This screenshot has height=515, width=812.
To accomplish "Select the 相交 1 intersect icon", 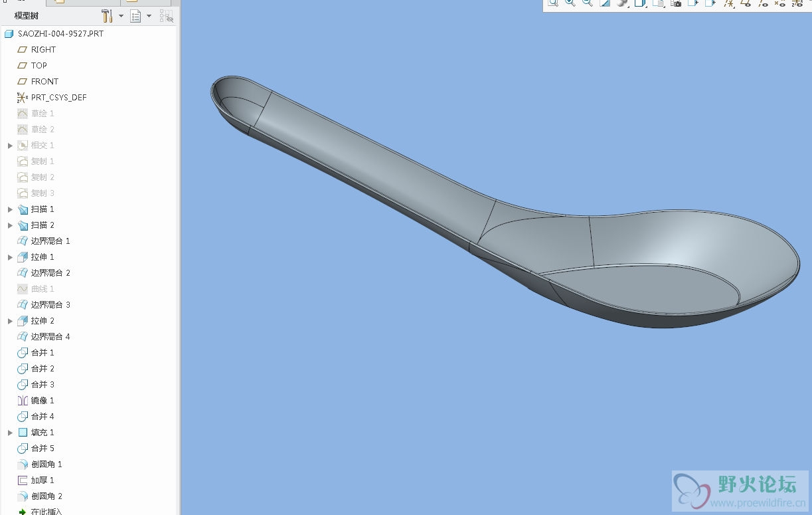I will [x=23, y=145].
